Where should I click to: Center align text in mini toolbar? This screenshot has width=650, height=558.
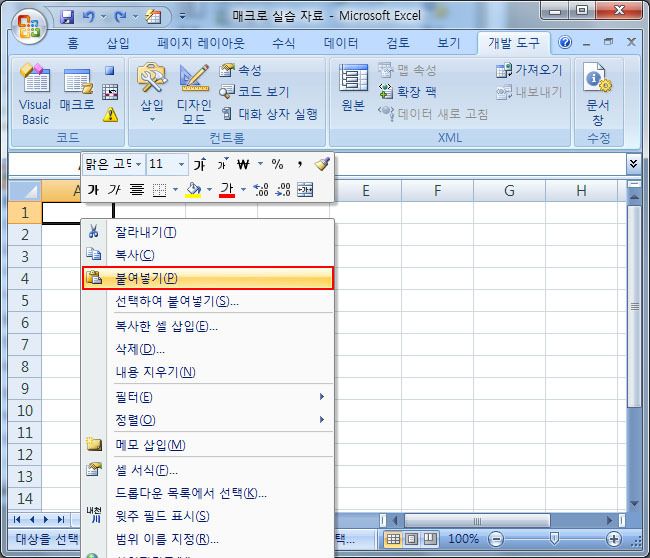point(136,190)
